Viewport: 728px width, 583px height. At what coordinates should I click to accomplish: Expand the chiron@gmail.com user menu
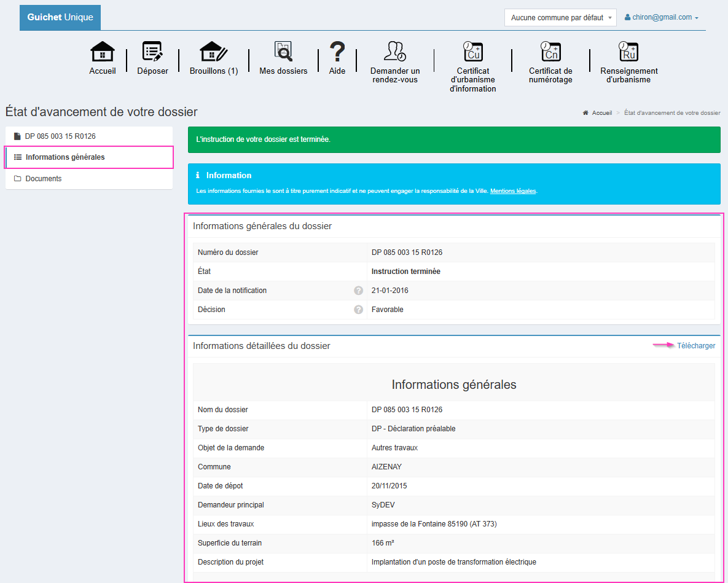(x=662, y=18)
